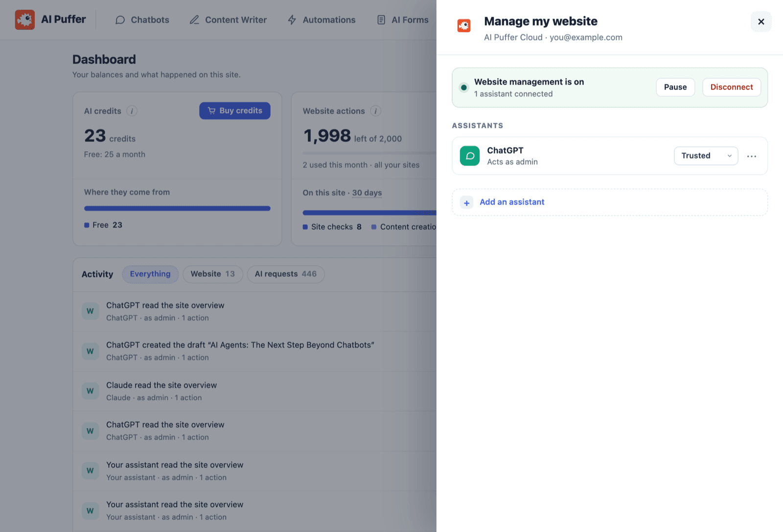Click the Website actions info icon

[x=375, y=111]
